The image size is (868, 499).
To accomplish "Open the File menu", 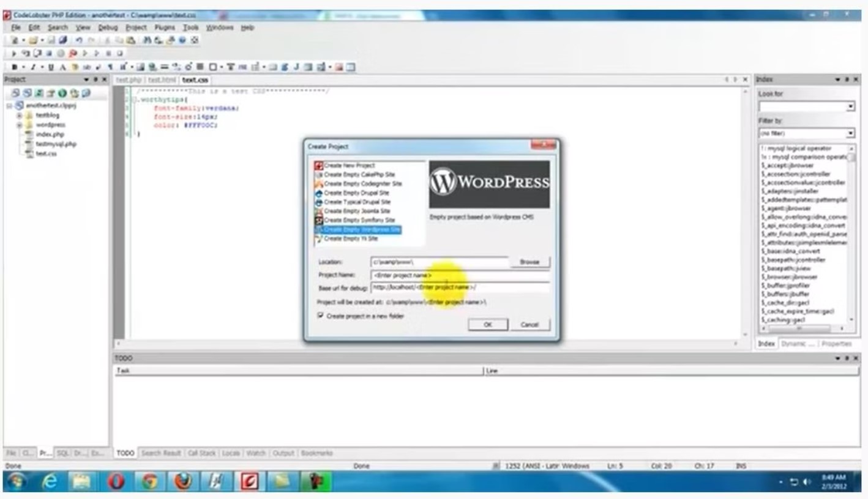I will (x=16, y=28).
